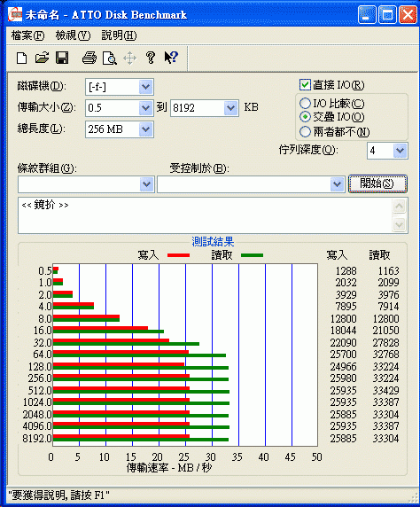Viewport: 420px width, 507px height.
Task: Open the 磁碟機 drive dropdown
Action: pos(146,87)
